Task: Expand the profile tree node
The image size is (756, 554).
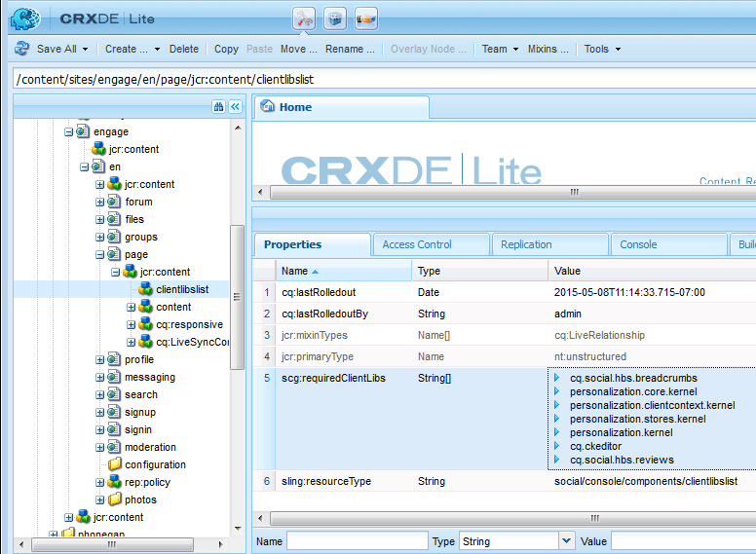Action: [x=99, y=360]
